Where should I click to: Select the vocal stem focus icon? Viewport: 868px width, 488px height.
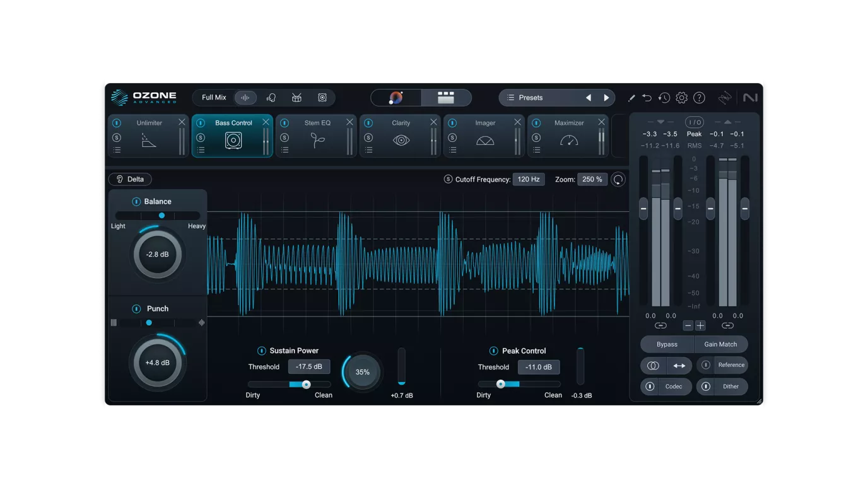pyautogui.click(x=271, y=98)
